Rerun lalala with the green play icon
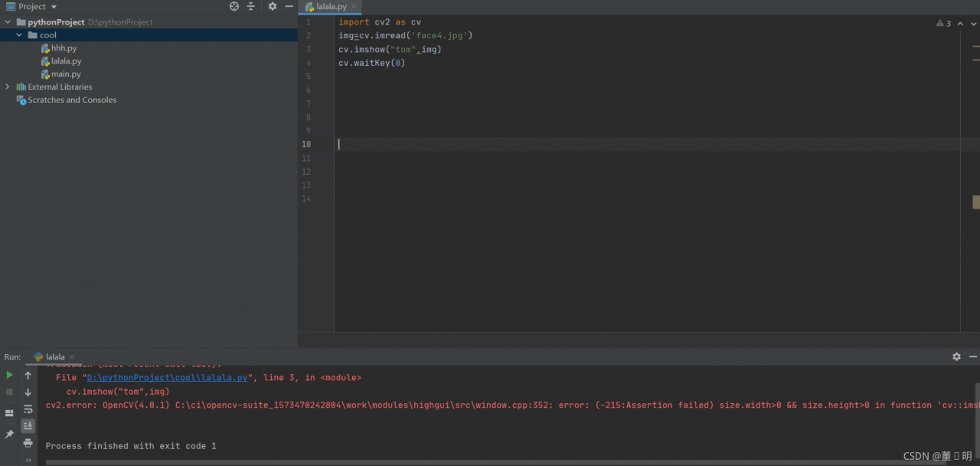 pyautogui.click(x=9, y=375)
